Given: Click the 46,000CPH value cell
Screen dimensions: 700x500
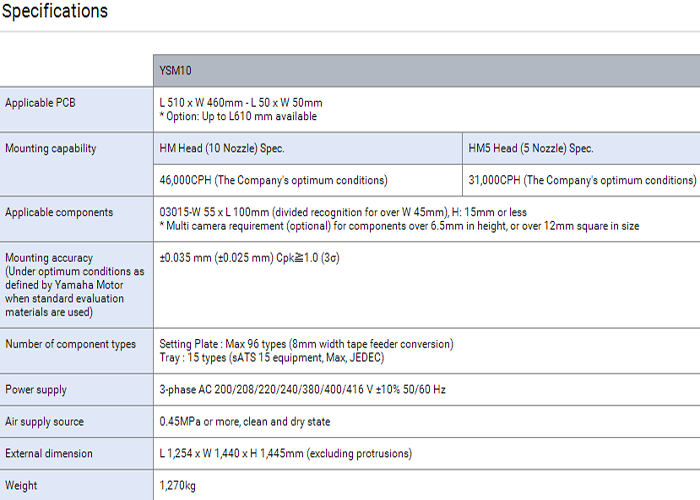Looking at the screenshot, I should [308, 180].
